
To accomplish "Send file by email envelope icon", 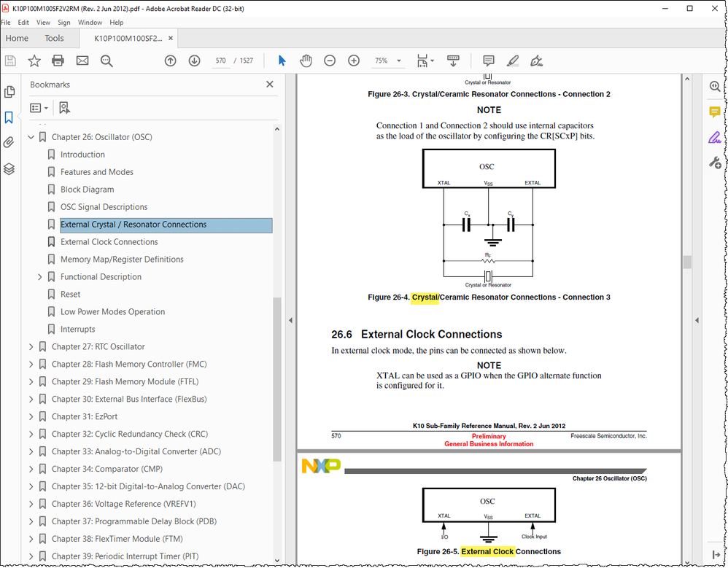I will [82, 61].
